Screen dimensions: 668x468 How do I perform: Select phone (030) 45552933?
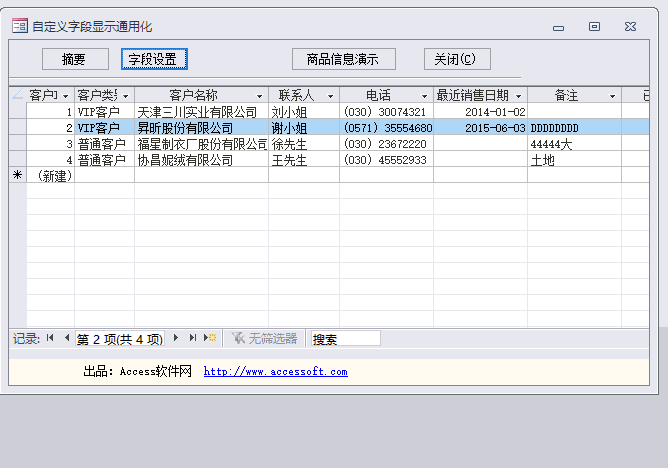pyautogui.click(x=386, y=159)
